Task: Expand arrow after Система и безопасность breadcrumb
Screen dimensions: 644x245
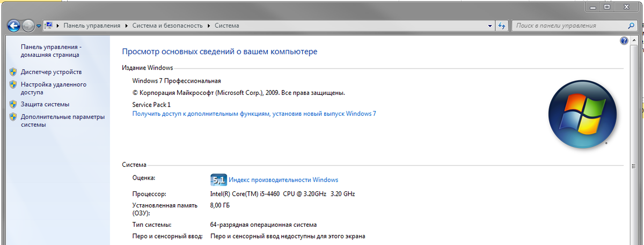Action: [209, 25]
